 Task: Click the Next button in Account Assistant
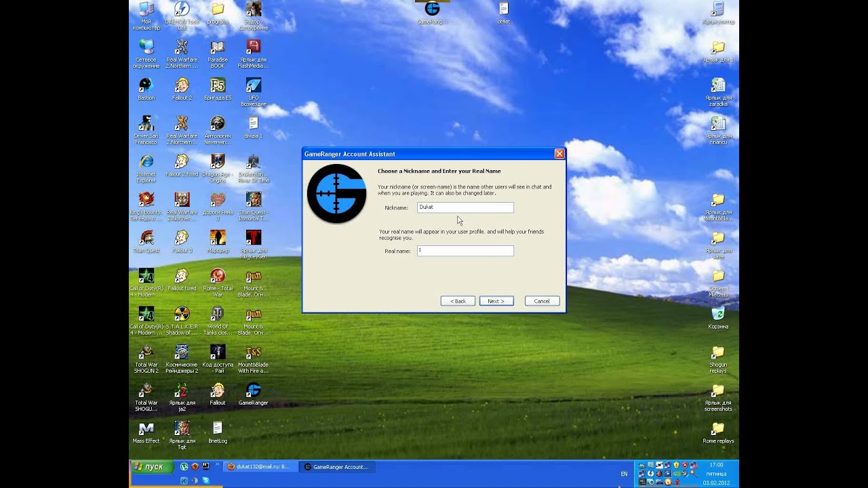[x=496, y=301]
